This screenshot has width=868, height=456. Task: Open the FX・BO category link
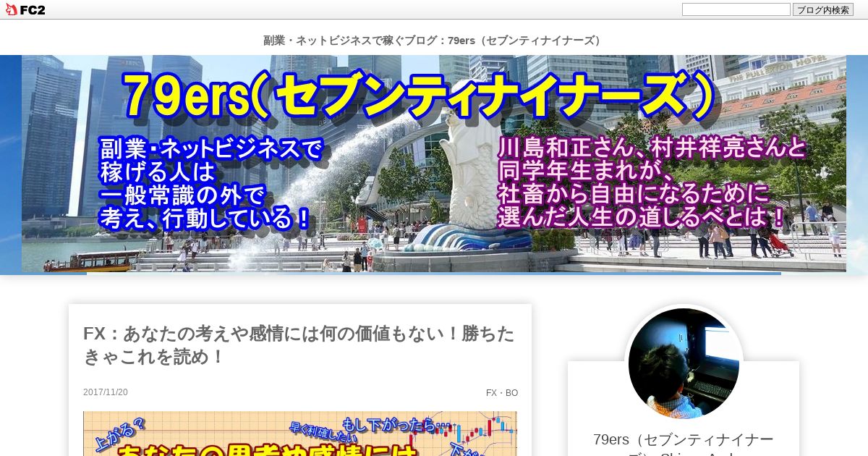(x=502, y=393)
